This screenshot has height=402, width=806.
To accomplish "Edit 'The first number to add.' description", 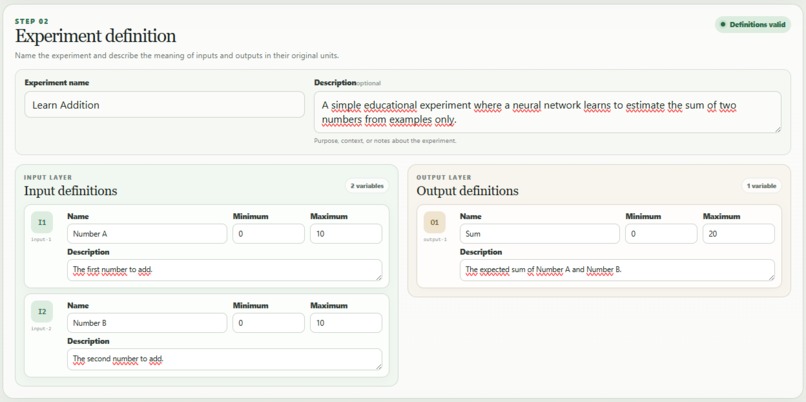I will click(x=225, y=270).
